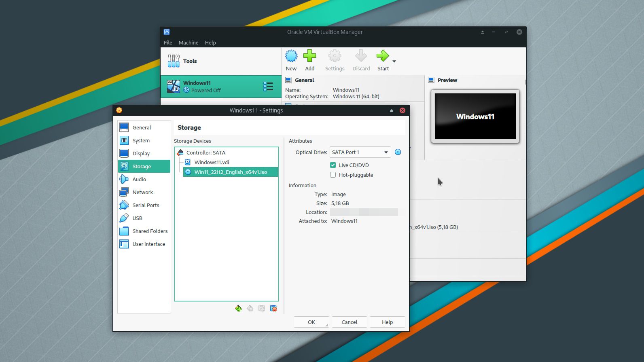Open the Help menu

click(x=210, y=42)
